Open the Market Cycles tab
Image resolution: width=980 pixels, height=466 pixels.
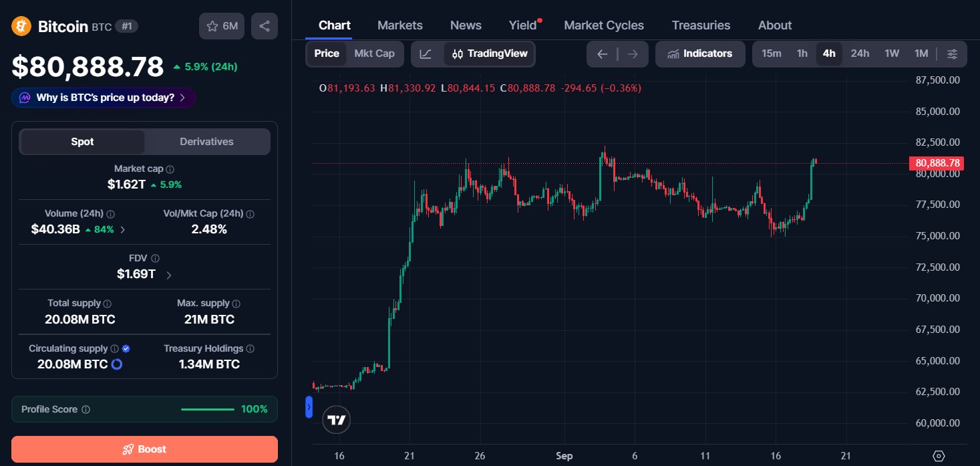pos(604,25)
